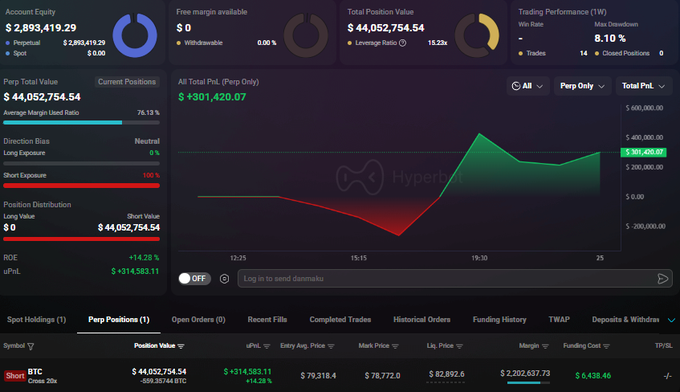The height and width of the screenshot is (392, 680).
Task: Click the Log in to send danmaku field
Action: coord(455,278)
